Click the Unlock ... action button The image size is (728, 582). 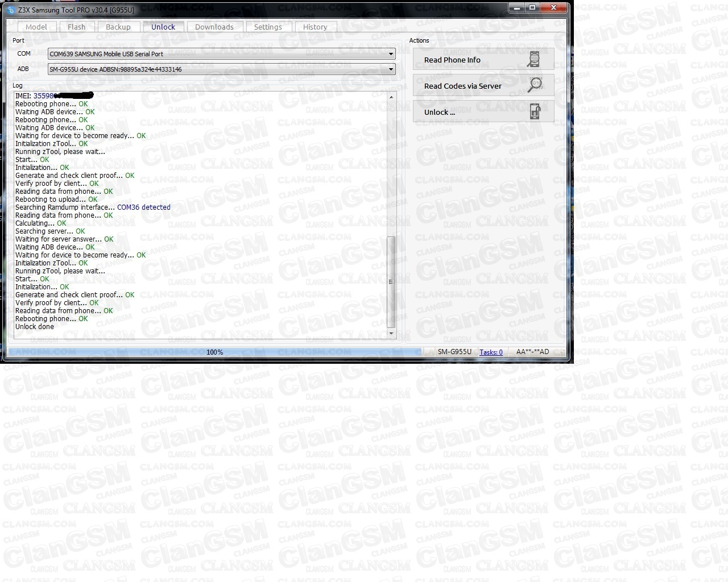[x=483, y=112]
